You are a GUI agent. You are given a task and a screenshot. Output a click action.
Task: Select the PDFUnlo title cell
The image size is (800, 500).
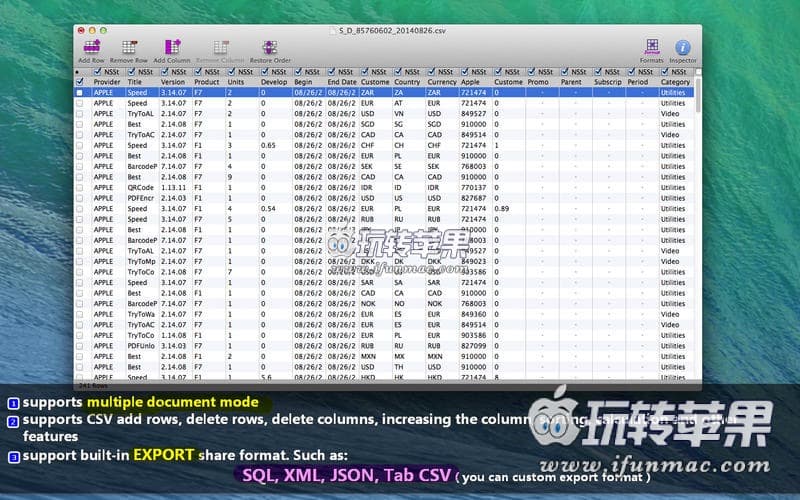coord(141,346)
